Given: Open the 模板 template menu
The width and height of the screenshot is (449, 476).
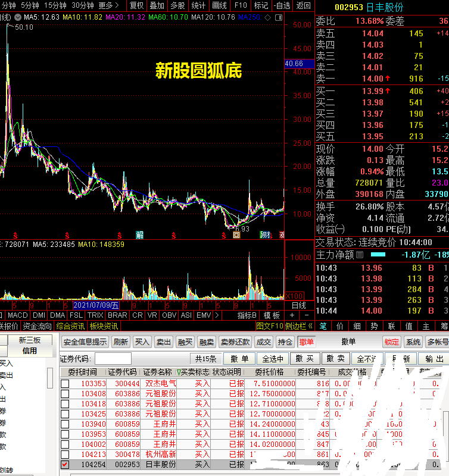Looking at the screenshot, I should tap(272, 315).
